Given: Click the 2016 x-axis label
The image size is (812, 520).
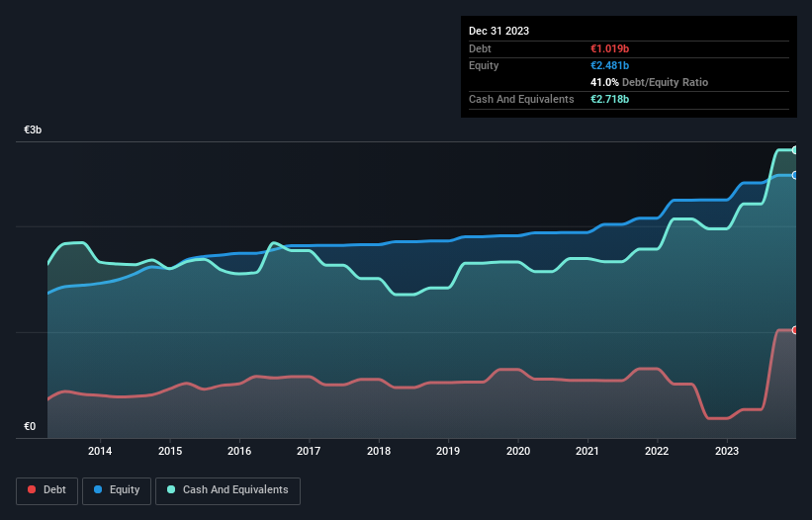Looking at the screenshot, I should click(x=239, y=451).
